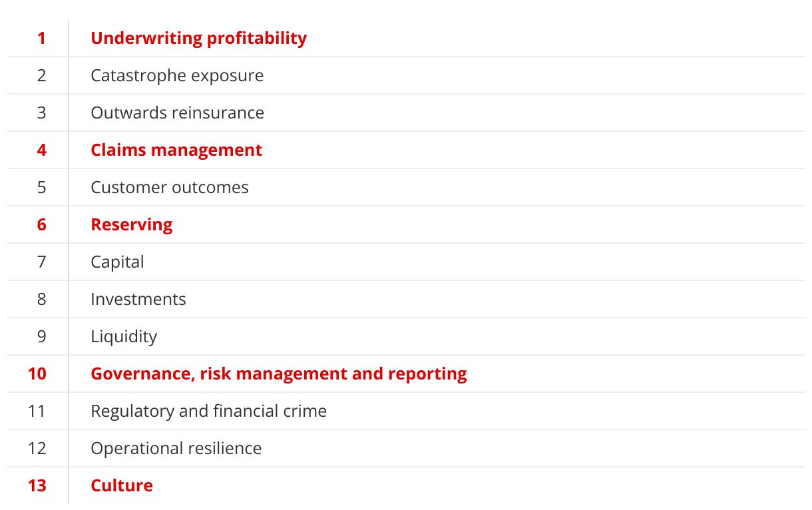Select the Catastrophe exposure item
The image size is (812, 510).
click(x=177, y=75)
